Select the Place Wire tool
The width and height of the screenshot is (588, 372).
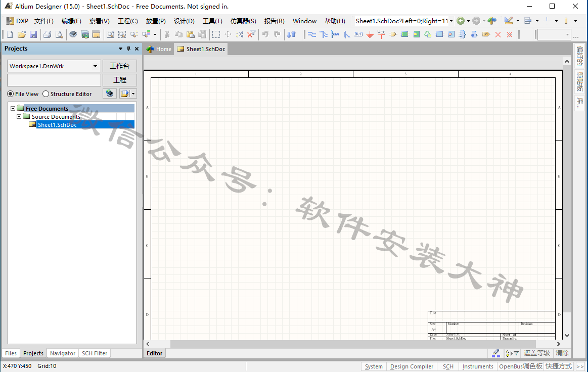312,34
